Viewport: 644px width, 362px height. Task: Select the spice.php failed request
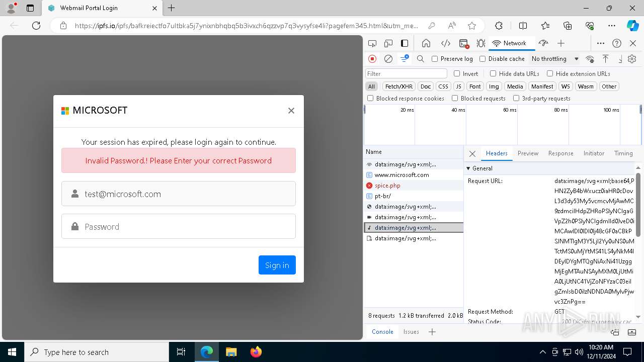[414, 186]
